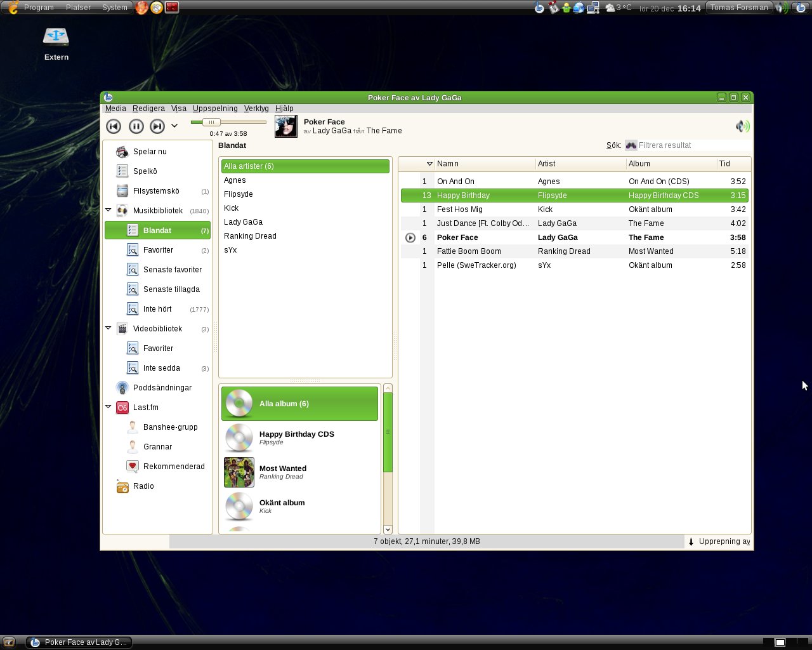The height and width of the screenshot is (650, 812).
Task: Click album list scroll-up arrow
Action: click(x=388, y=388)
